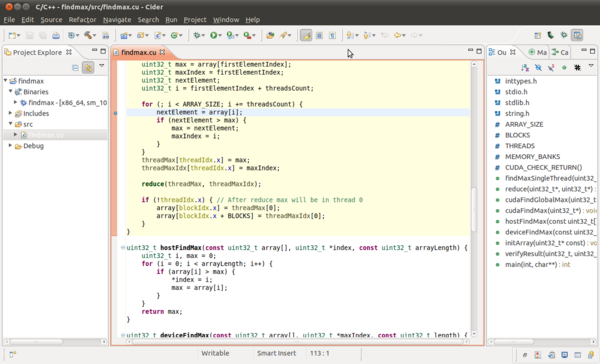The height and width of the screenshot is (364, 600).
Task: Select cudaFindMax function in Outline
Action: 545,211
